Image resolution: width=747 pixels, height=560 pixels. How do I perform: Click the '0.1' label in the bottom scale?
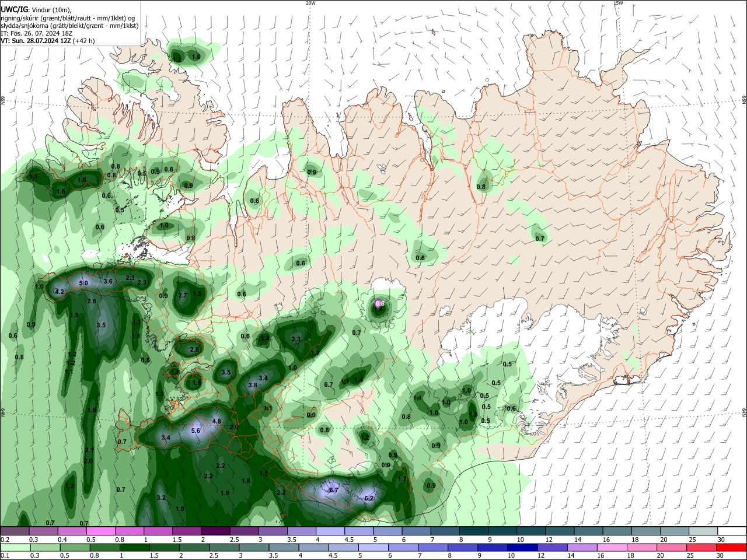pyautogui.click(x=5, y=556)
